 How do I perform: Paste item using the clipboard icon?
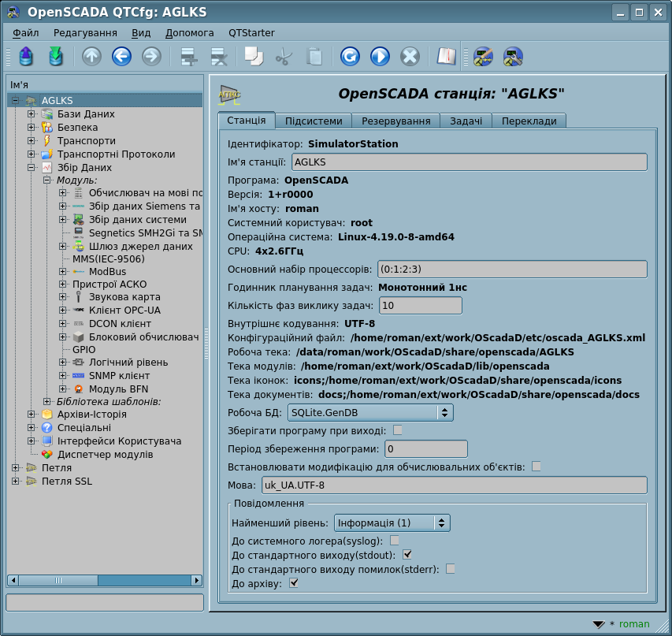pos(314,56)
